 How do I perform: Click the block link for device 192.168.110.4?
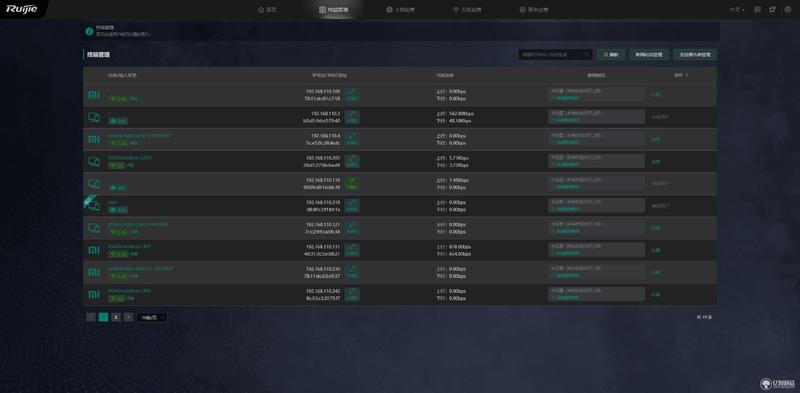pos(656,139)
